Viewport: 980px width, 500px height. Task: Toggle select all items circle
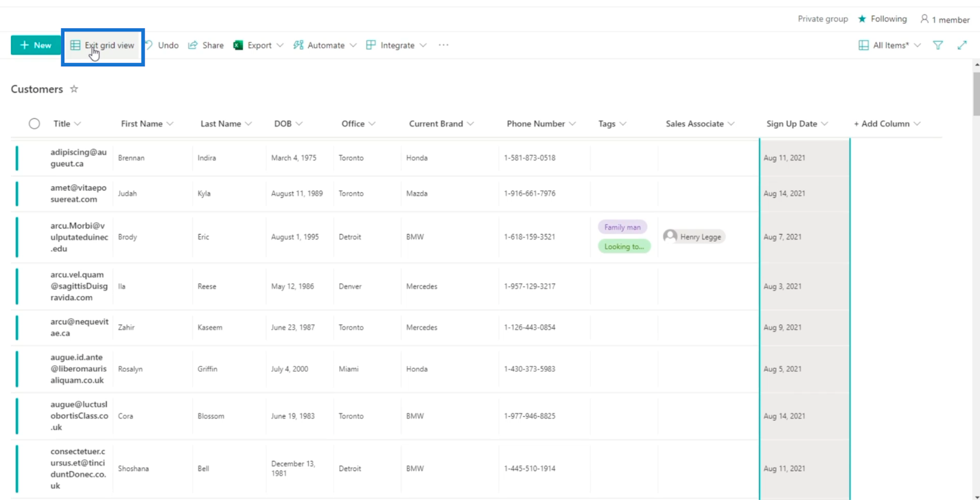click(34, 124)
